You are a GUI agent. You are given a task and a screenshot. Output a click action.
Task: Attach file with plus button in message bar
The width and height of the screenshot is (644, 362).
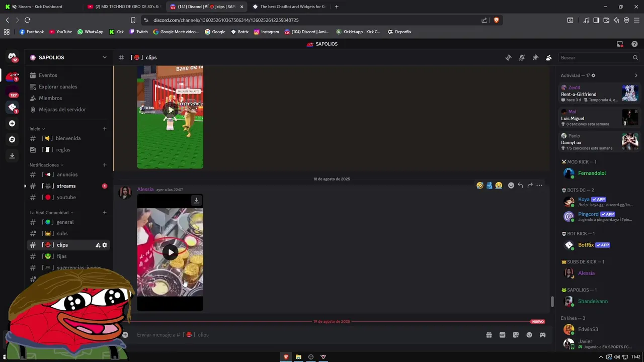[x=125, y=335]
